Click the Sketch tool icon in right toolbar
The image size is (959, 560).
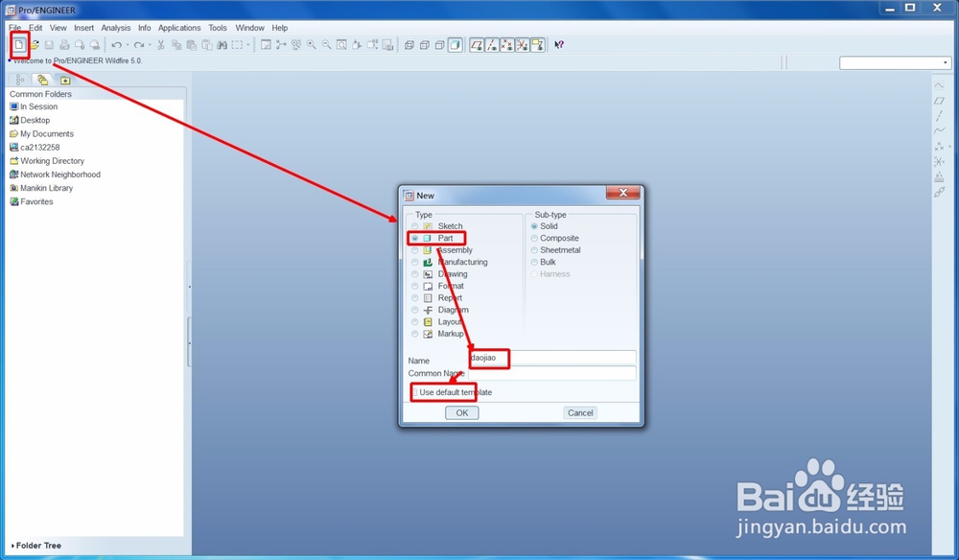pos(940,85)
